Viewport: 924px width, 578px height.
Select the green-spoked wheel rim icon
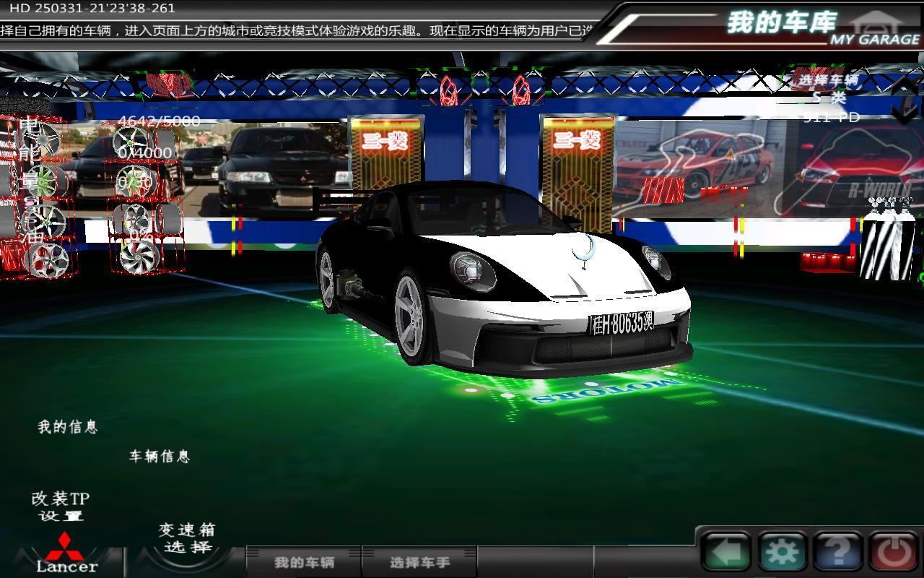click(42, 181)
